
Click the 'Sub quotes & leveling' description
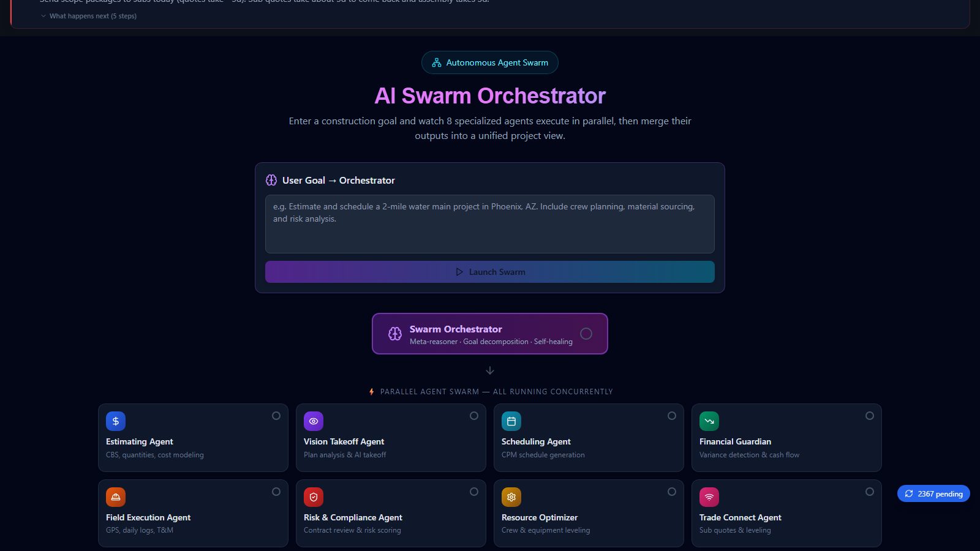(735, 530)
